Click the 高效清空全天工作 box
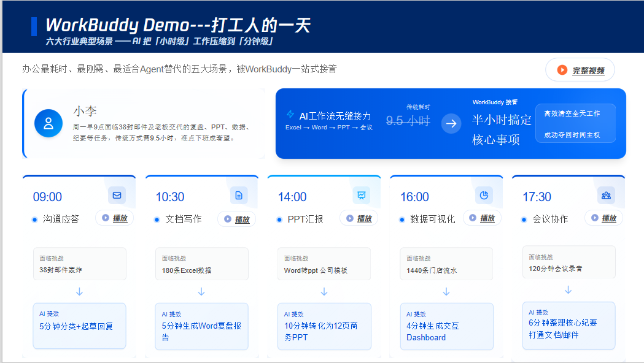 [575, 123]
